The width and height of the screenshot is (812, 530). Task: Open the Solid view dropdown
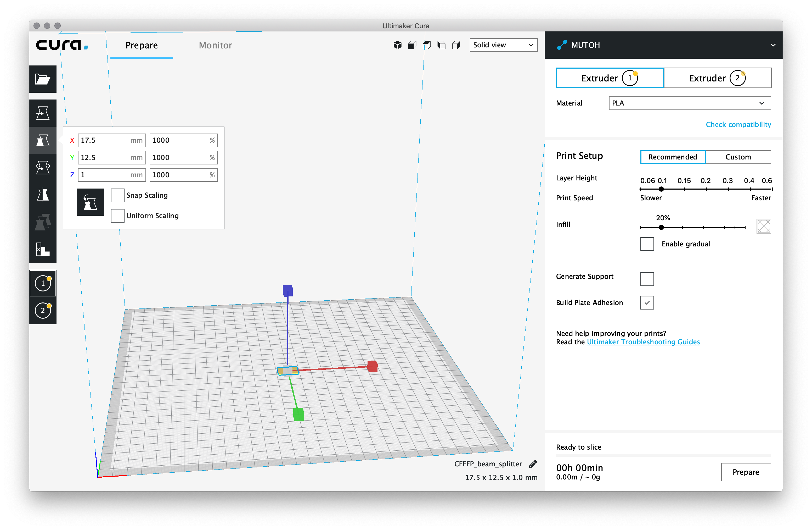(x=503, y=45)
